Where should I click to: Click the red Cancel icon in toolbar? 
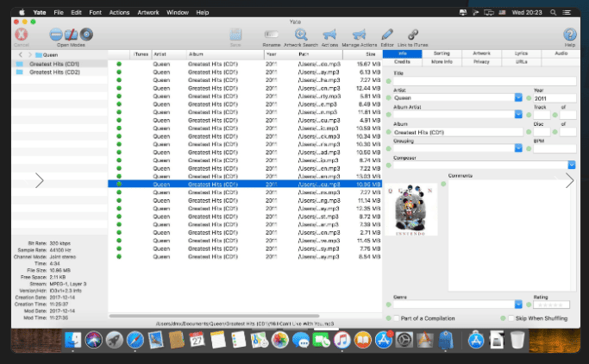(21, 35)
